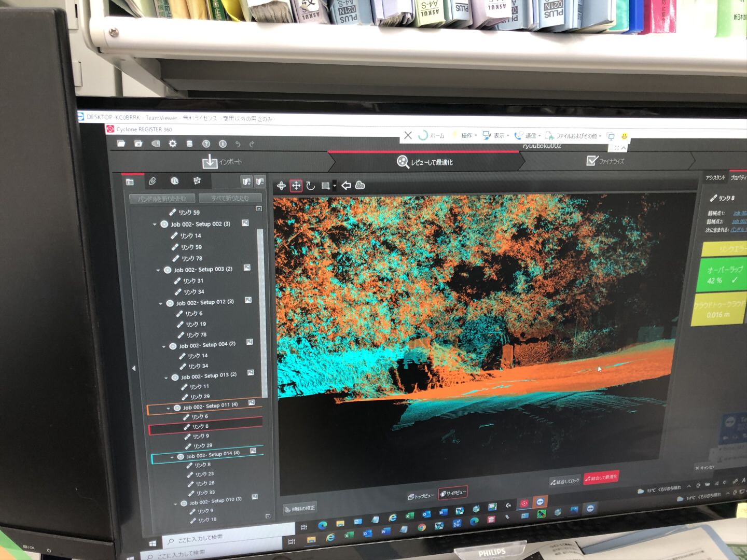This screenshot has width=747, height=560.
Task: Toggle image icon on Job 002- Setup 014 row
Action: [253, 451]
